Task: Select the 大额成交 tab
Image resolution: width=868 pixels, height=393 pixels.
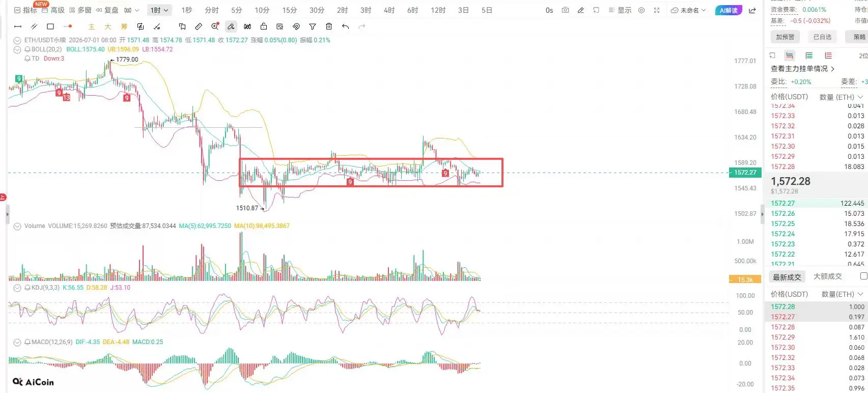Action: tap(828, 276)
